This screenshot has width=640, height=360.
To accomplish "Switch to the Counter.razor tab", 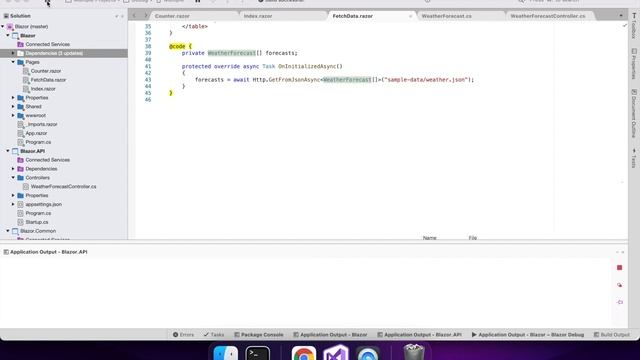I will (x=172, y=16).
